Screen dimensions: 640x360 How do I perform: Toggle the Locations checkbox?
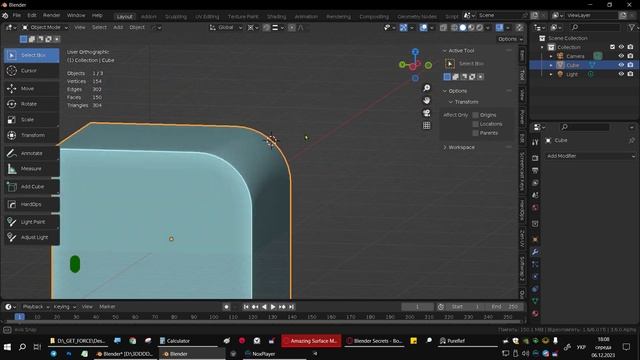click(476, 124)
